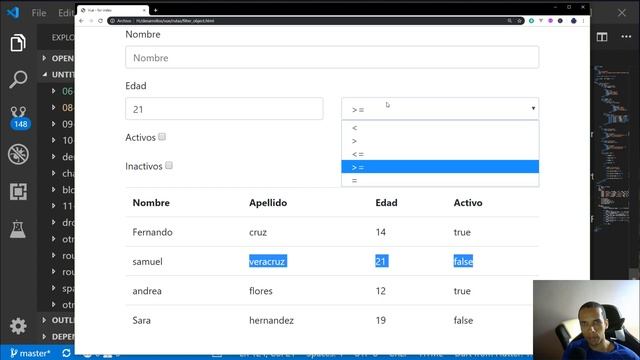Click the browser profile avatar icon

click(573, 21)
